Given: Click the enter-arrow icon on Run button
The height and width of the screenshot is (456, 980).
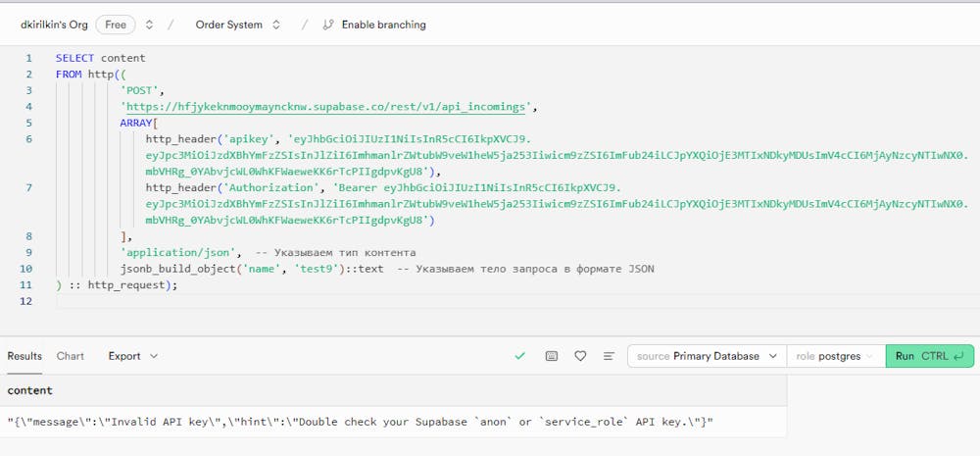Looking at the screenshot, I should [x=959, y=356].
